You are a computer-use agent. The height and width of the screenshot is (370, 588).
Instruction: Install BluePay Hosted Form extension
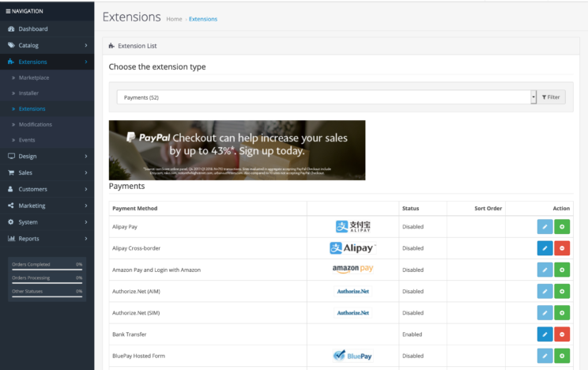(562, 356)
